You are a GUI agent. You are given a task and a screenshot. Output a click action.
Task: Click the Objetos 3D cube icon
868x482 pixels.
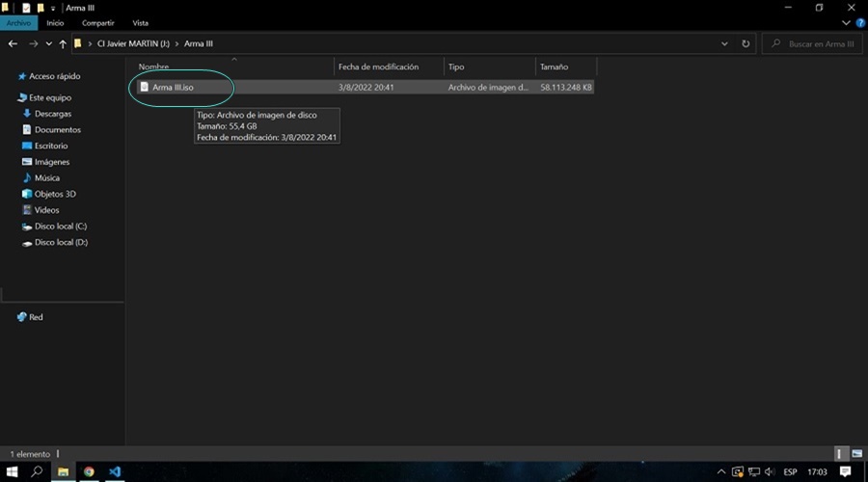(x=27, y=194)
